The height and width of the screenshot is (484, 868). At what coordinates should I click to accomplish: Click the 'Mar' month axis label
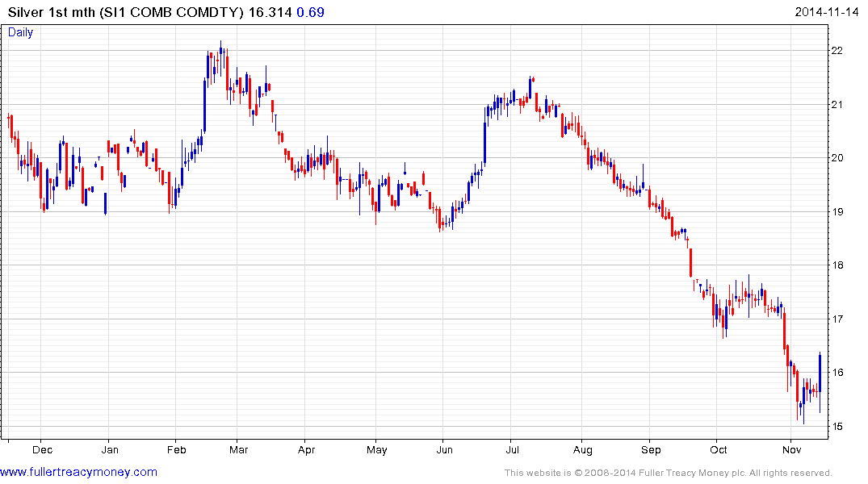point(238,449)
